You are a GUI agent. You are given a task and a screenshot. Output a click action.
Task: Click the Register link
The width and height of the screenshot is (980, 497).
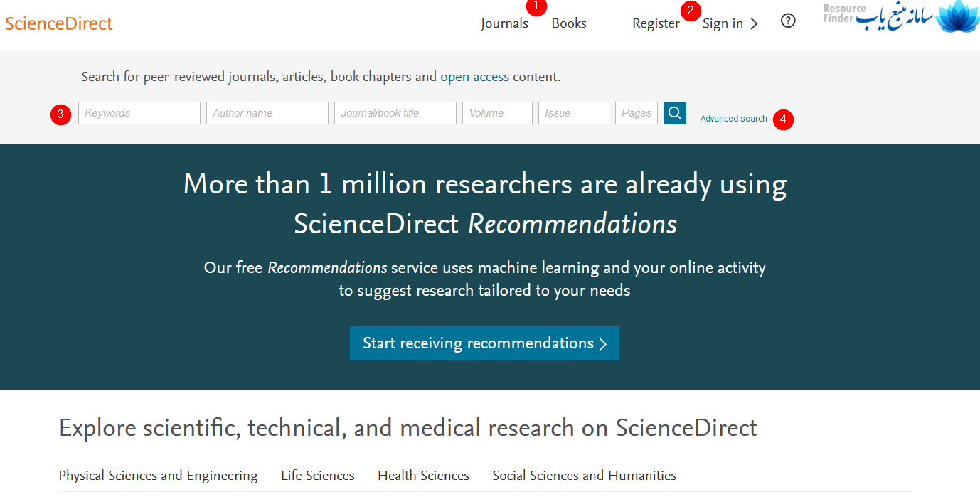click(x=656, y=23)
